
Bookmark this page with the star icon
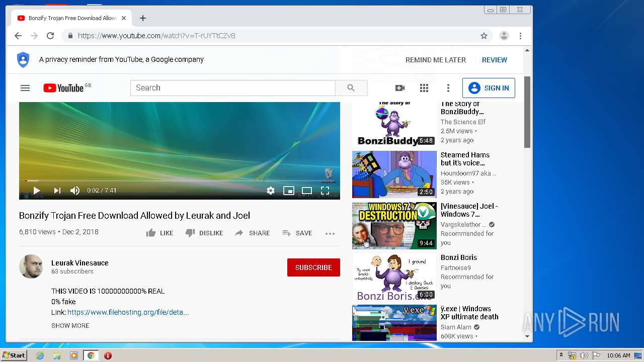(x=484, y=36)
